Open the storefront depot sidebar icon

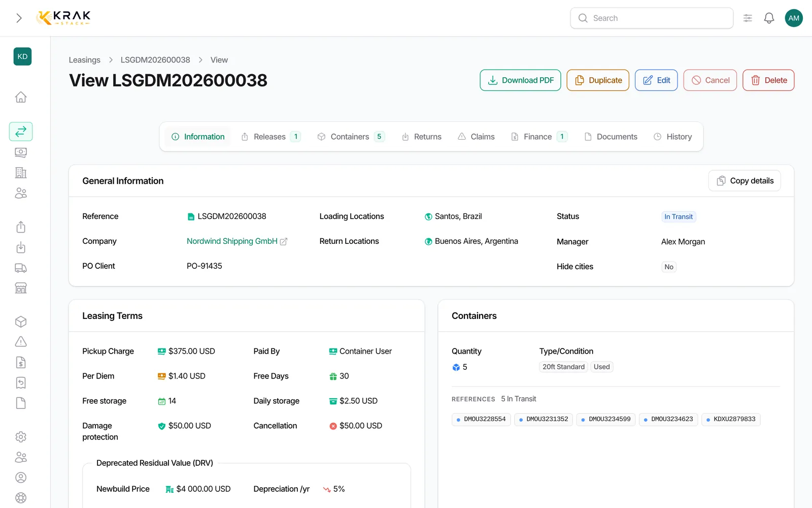point(21,288)
